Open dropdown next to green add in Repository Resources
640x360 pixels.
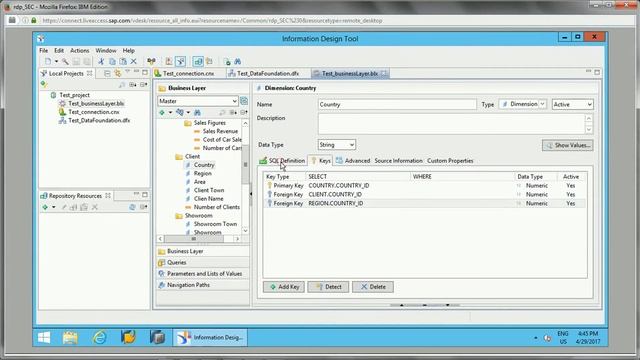click(x=53, y=207)
